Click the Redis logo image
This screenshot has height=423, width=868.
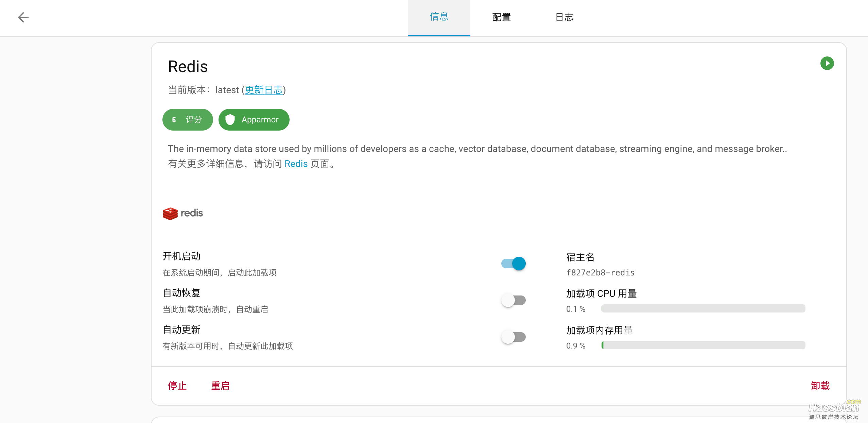tap(183, 213)
